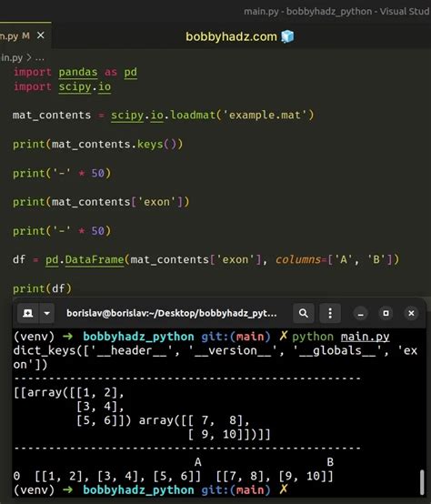Maximize the terminal window
Screen dimensions: 431x504
pos(386,313)
